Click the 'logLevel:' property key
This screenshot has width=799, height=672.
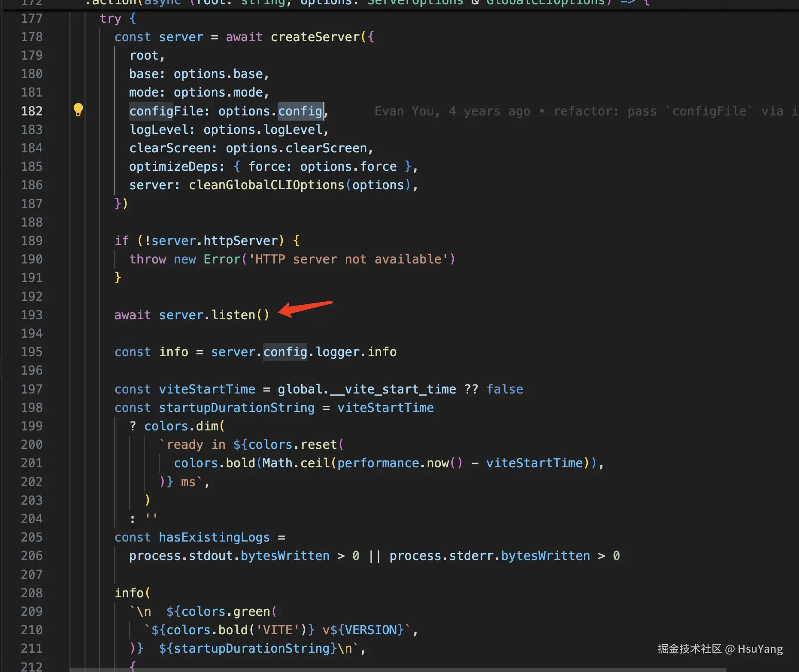click(x=162, y=130)
